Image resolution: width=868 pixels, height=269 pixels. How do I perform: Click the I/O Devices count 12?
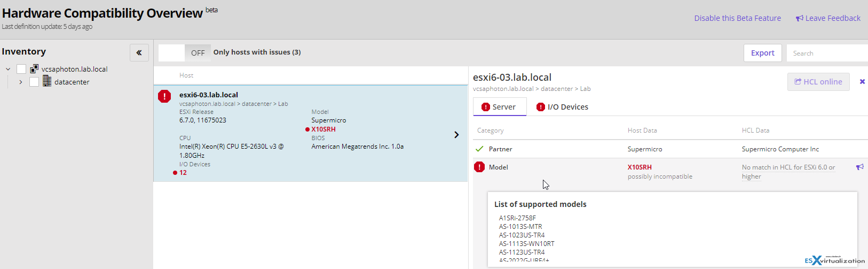pos(183,173)
